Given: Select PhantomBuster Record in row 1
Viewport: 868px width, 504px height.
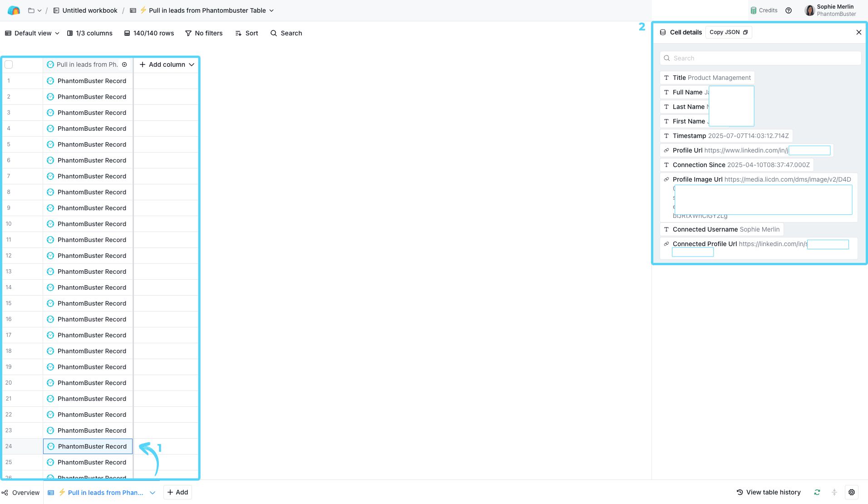Looking at the screenshot, I should tap(88, 81).
